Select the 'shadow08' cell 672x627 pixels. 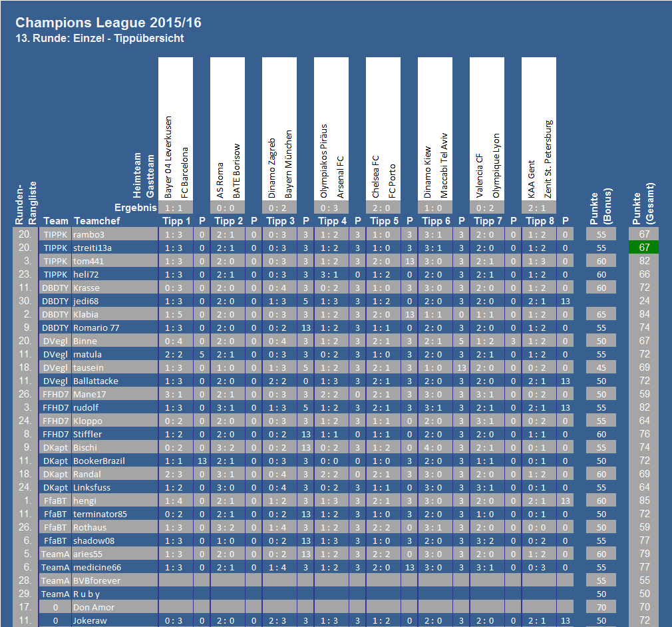pos(115,540)
